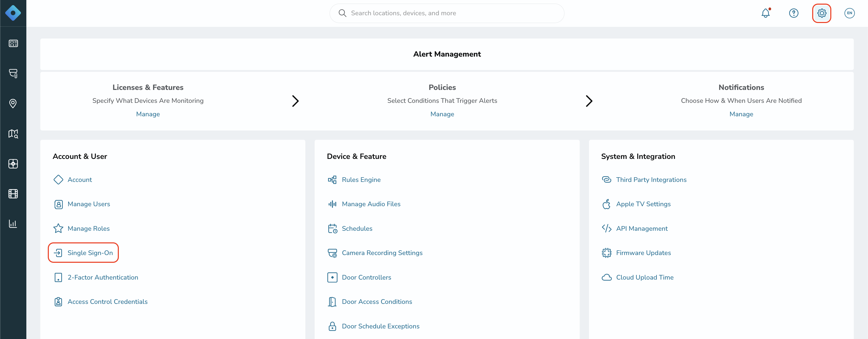The image size is (868, 339).
Task: Open the Rules Engine link
Action: click(361, 180)
